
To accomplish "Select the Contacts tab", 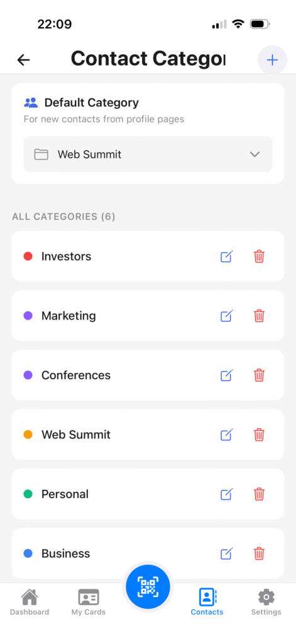I will pyautogui.click(x=207, y=602).
